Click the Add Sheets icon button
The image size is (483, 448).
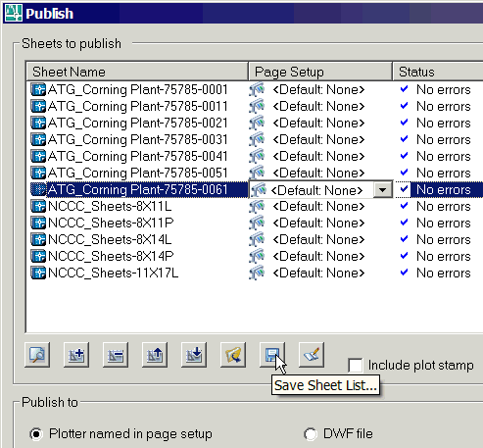[x=76, y=355]
